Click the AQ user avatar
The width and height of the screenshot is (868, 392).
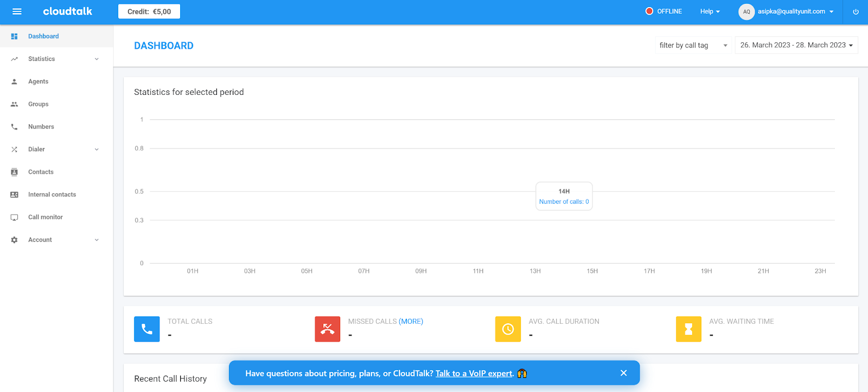coord(746,11)
